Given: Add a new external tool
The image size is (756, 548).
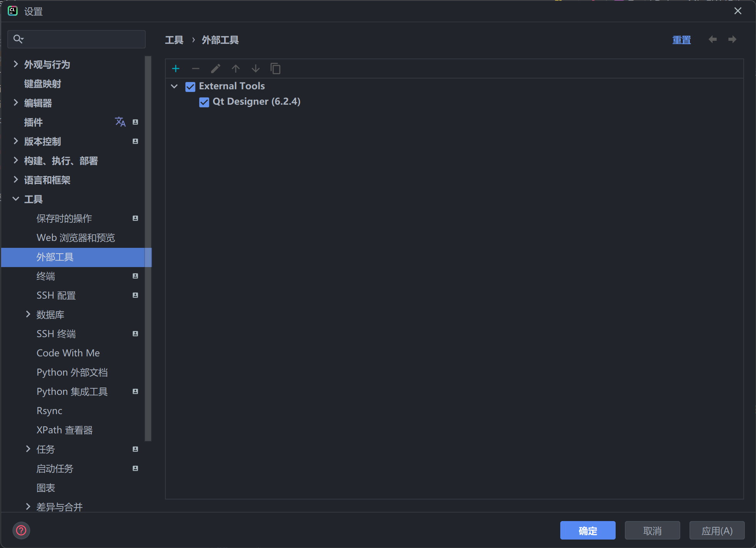Looking at the screenshot, I should tap(175, 68).
